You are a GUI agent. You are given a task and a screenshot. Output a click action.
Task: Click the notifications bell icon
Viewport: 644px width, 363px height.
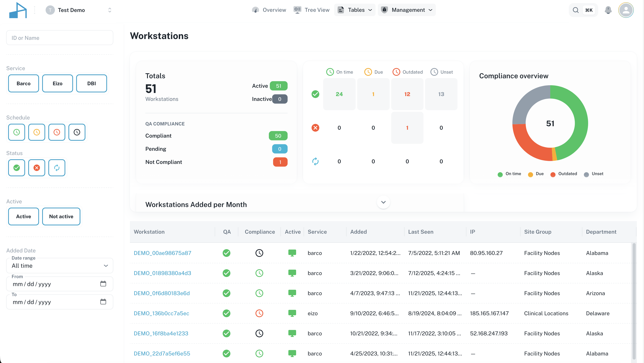click(608, 10)
